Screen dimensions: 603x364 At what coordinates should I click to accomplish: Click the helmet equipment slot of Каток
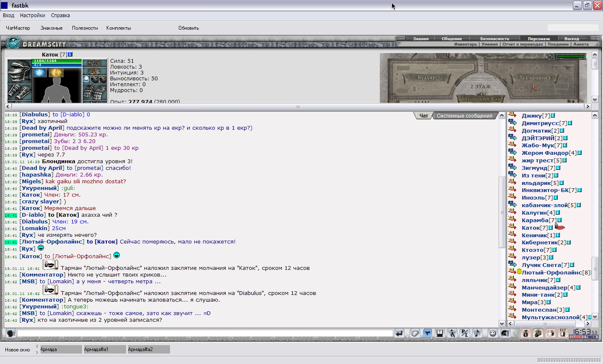tap(19, 71)
